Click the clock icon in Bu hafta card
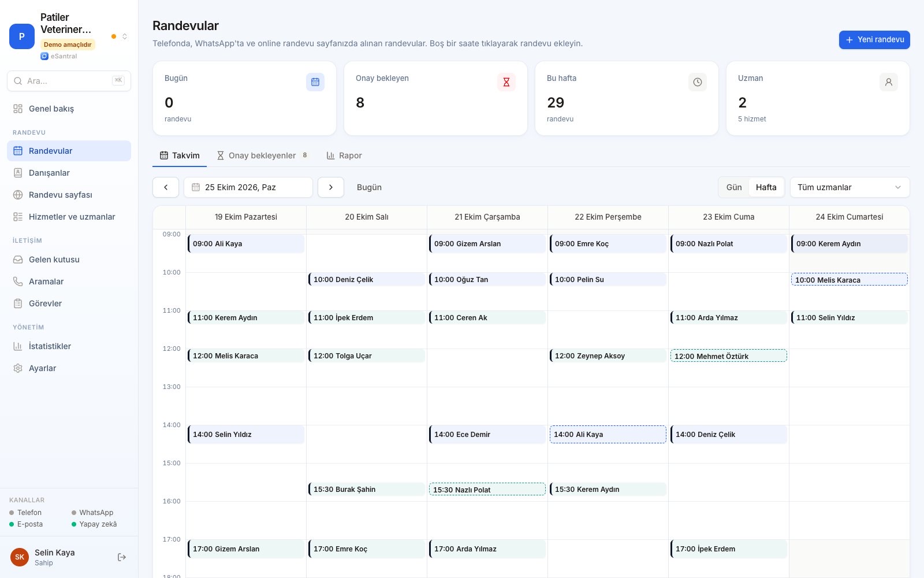The width and height of the screenshot is (924, 578). (698, 82)
